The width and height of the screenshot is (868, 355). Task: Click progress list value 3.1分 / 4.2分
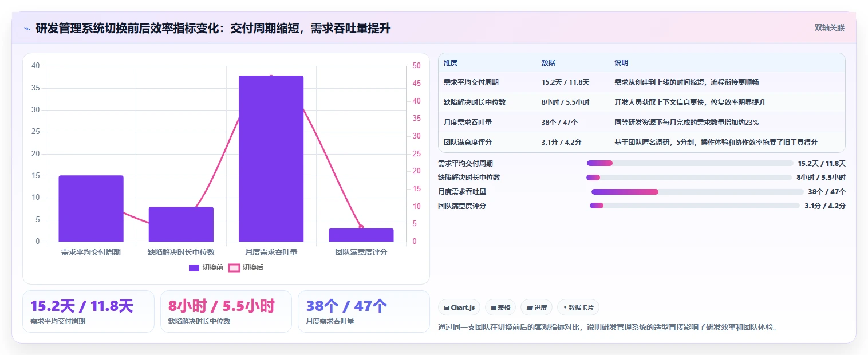(825, 206)
